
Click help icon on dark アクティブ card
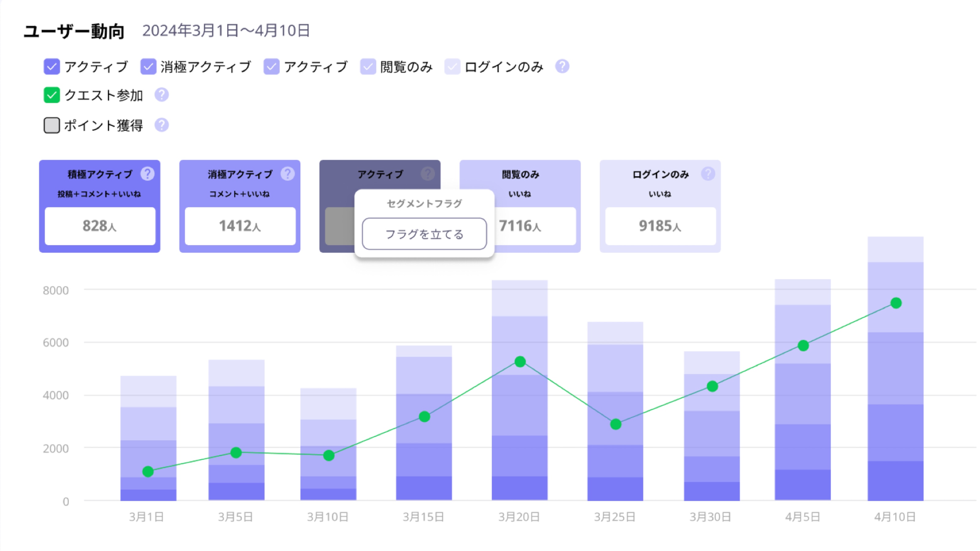tap(428, 174)
